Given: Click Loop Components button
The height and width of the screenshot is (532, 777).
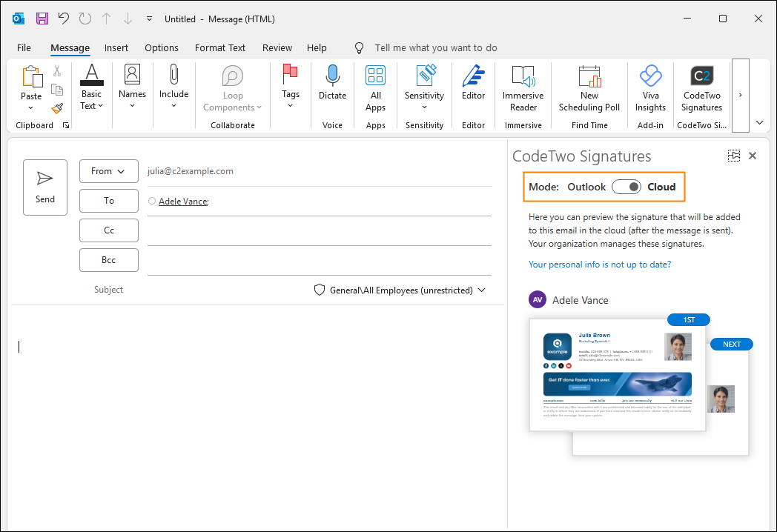Looking at the screenshot, I should (232, 88).
